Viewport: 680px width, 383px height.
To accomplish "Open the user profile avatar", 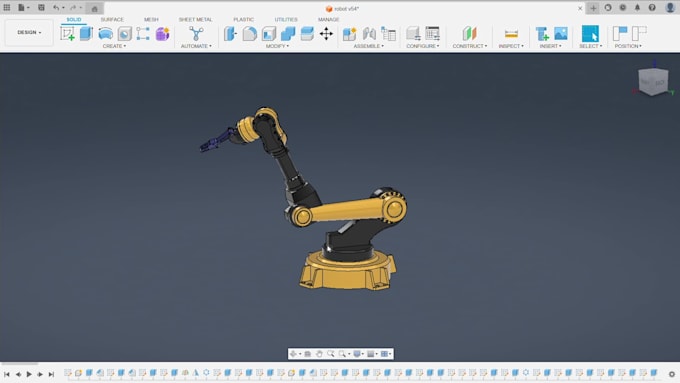I will click(x=670, y=7).
